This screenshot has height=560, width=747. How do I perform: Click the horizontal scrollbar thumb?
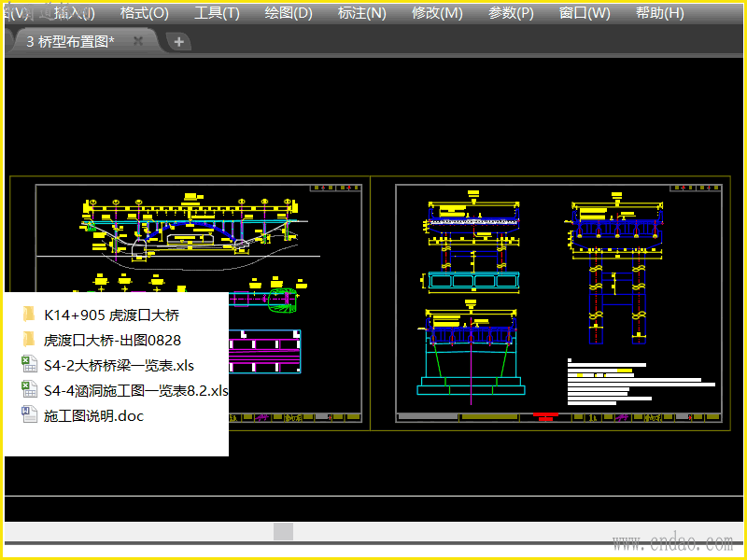point(283,531)
